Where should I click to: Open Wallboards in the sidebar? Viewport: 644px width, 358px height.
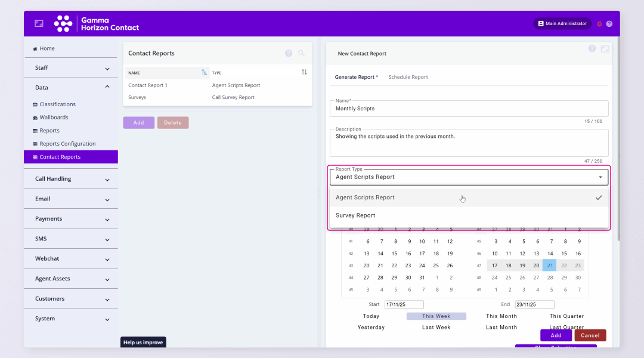point(54,118)
